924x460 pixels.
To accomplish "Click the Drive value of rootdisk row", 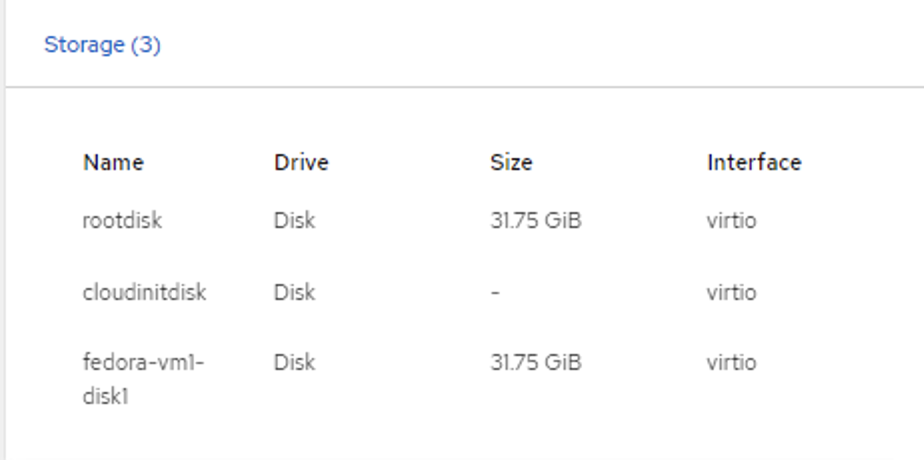I will pyautogui.click(x=294, y=221).
